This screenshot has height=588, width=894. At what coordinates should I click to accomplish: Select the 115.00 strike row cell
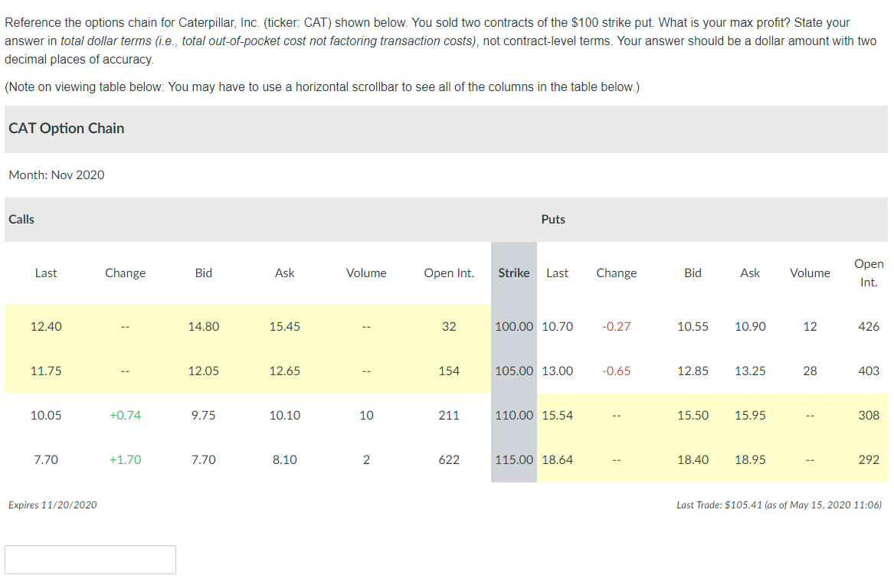click(513, 459)
